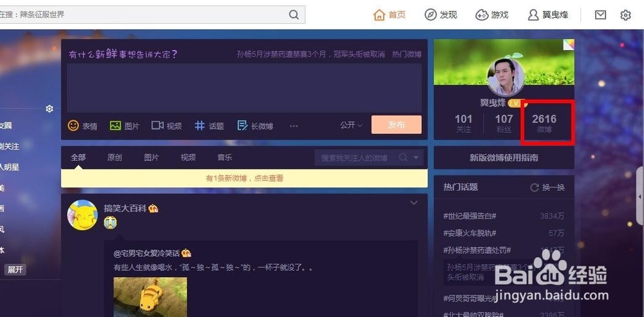Click left sidebar group settings gear
This screenshot has height=317, width=644.
pyautogui.click(x=50, y=109)
